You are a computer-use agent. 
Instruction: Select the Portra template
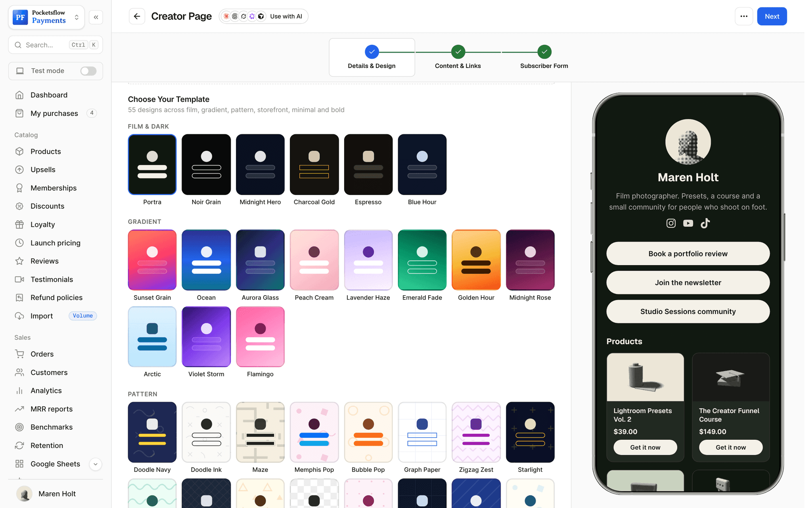tap(152, 165)
